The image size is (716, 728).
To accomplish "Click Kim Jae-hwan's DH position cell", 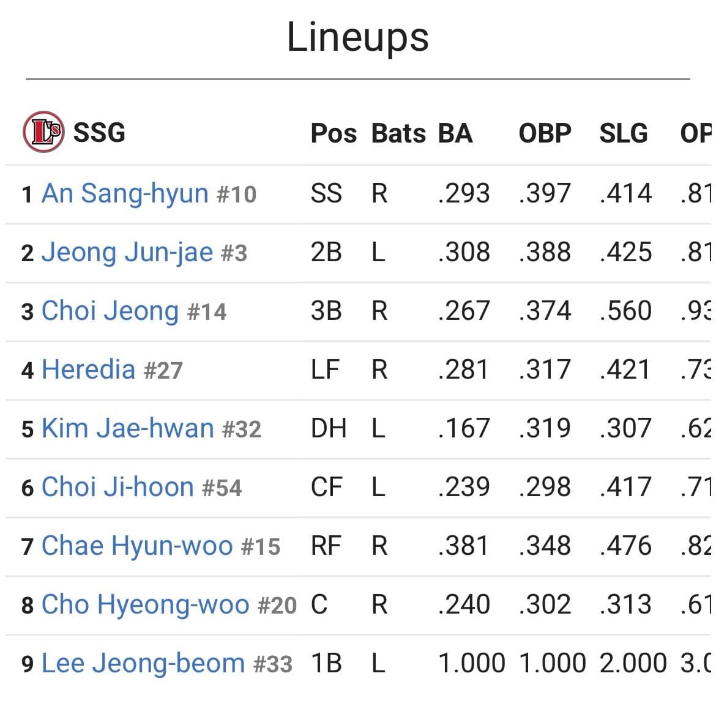I will (x=329, y=428).
